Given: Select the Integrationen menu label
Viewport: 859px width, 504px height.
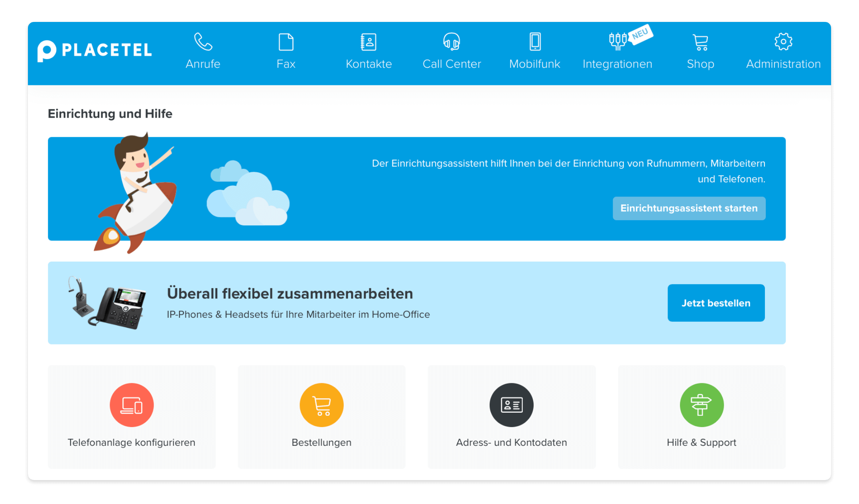Looking at the screenshot, I should tap(617, 64).
